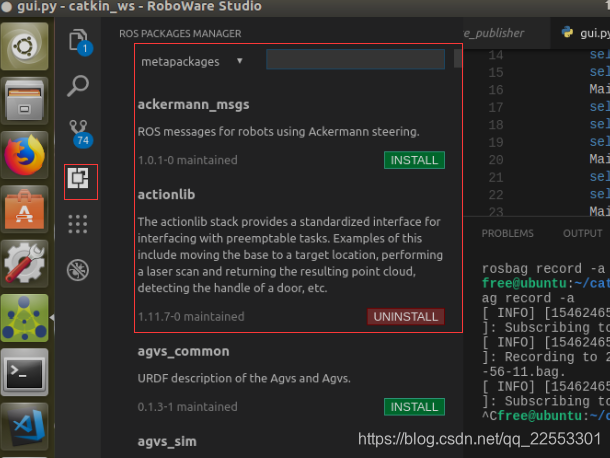Click the ROS PACKAGES MANAGER panel header
Screen dimensions: 610x458
pyautogui.click(x=180, y=33)
